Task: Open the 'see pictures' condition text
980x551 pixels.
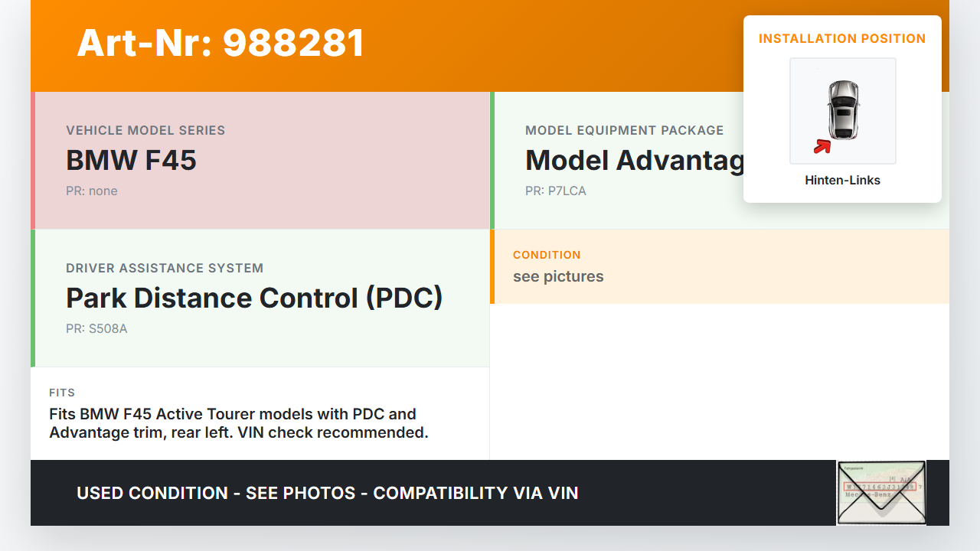Action: point(558,276)
